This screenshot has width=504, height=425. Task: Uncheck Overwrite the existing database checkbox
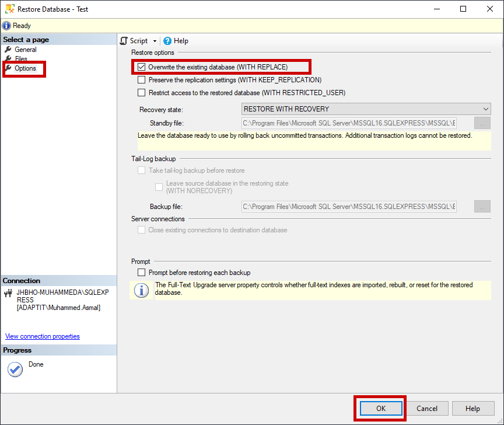pos(141,67)
